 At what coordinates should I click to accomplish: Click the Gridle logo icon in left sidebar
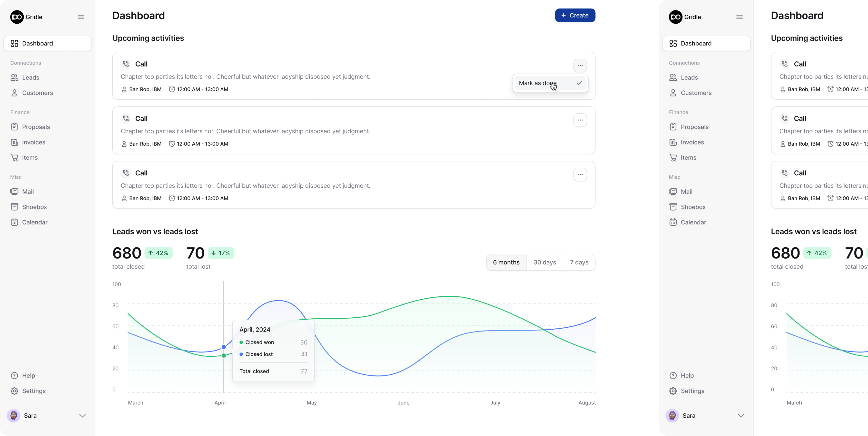click(x=16, y=17)
